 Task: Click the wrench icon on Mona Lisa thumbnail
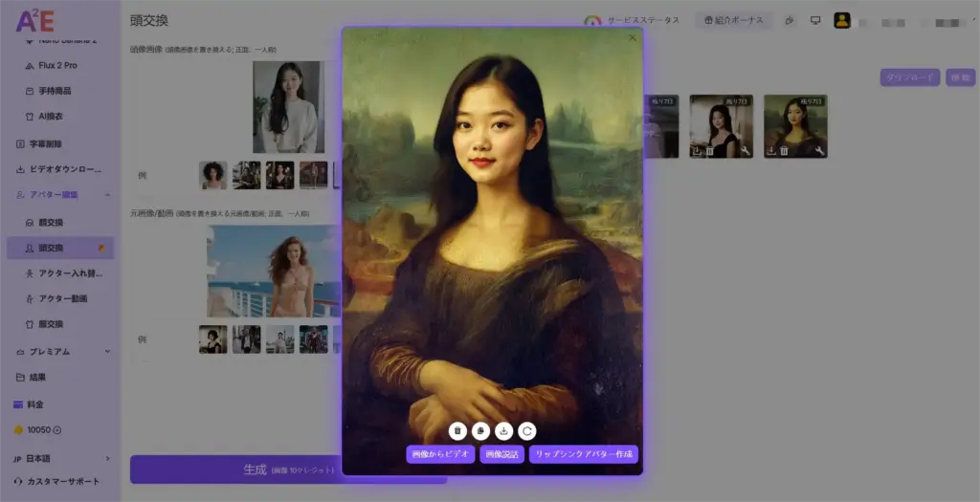(x=819, y=151)
